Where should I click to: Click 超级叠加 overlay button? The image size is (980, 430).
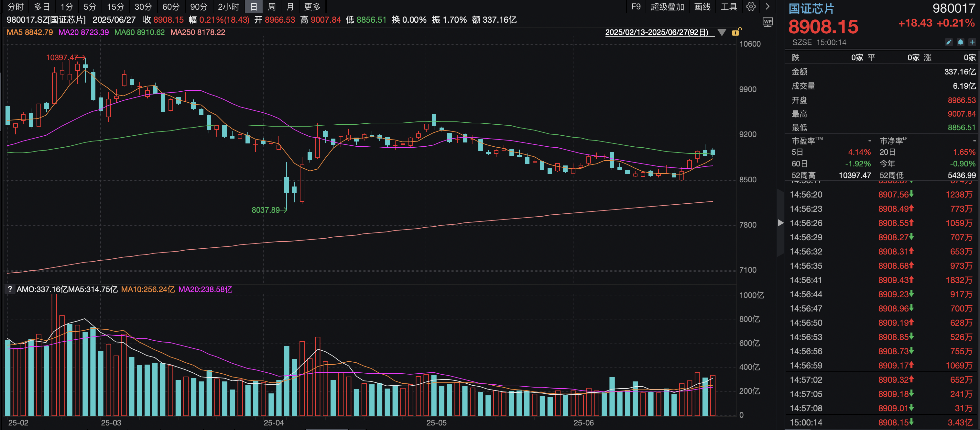pyautogui.click(x=667, y=6)
